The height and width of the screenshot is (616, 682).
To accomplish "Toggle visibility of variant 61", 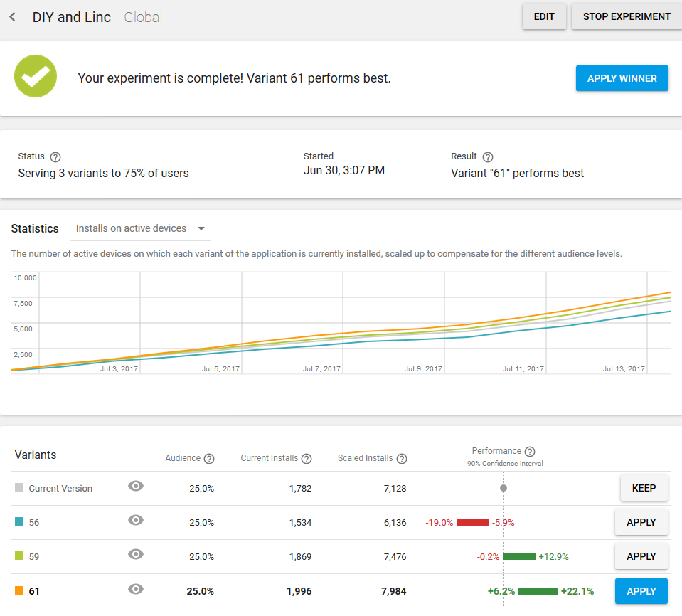I will [x=136, y=588].
